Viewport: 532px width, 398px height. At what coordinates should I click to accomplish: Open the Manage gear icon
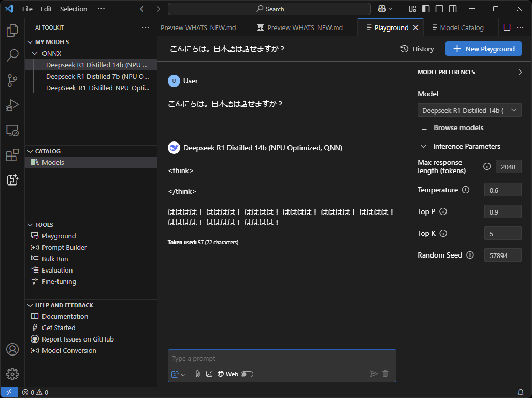click(12, 374)
